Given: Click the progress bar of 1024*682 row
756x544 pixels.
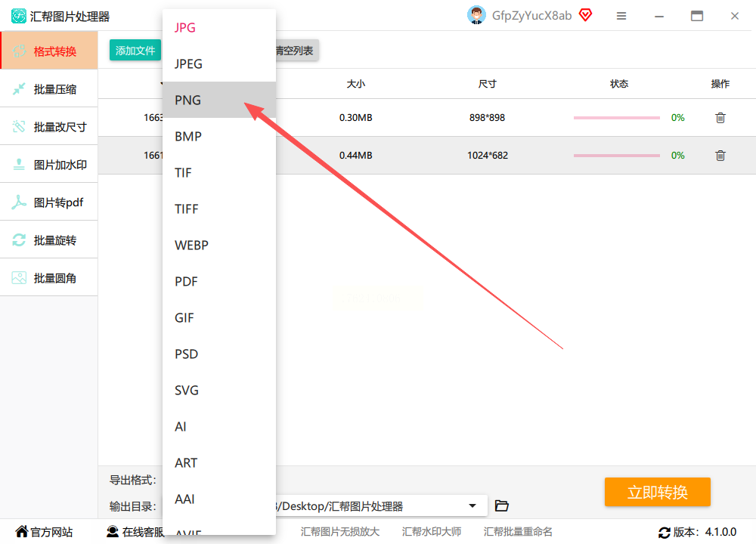Looking at the screenshot, I should pos(617,155).
